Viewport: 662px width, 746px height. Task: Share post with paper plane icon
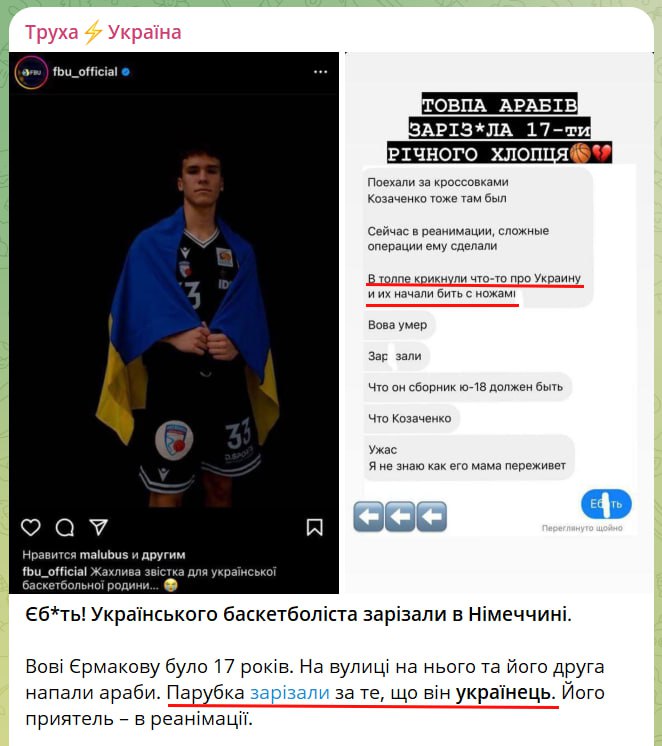pos(99,527)
